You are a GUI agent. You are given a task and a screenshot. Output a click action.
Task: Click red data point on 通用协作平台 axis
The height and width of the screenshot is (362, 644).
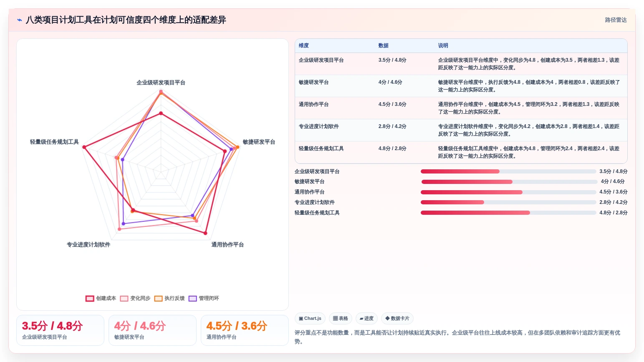205,233
